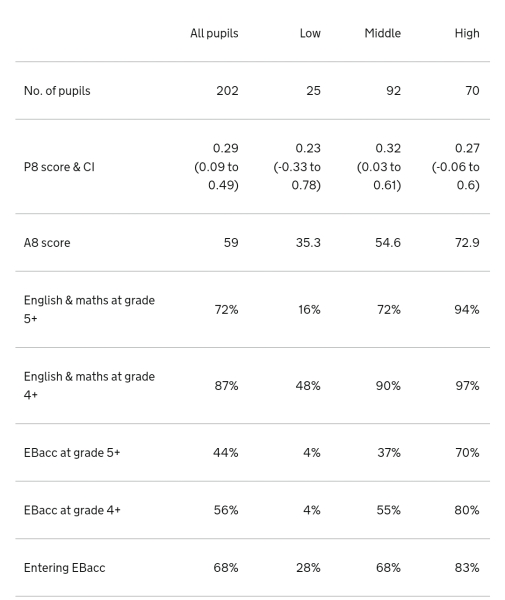Select the 'EBacc at grade 5+' label

point(72,453)
